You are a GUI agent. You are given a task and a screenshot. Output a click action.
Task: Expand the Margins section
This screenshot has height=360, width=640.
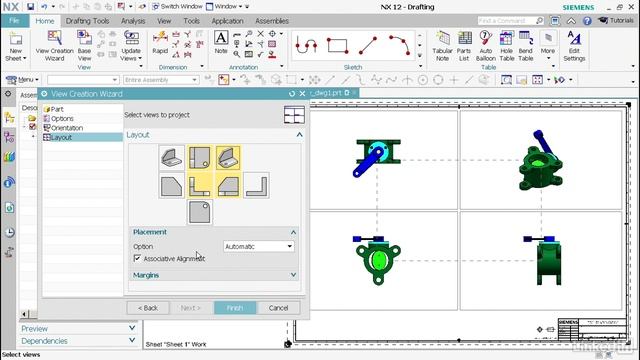pos(293,275)
